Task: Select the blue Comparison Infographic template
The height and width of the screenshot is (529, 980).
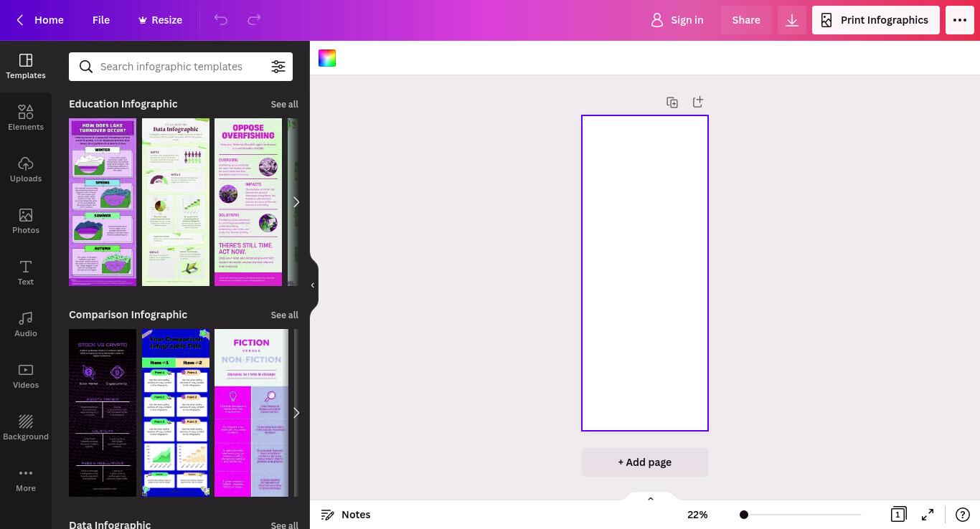Action: tap(176, 413)
